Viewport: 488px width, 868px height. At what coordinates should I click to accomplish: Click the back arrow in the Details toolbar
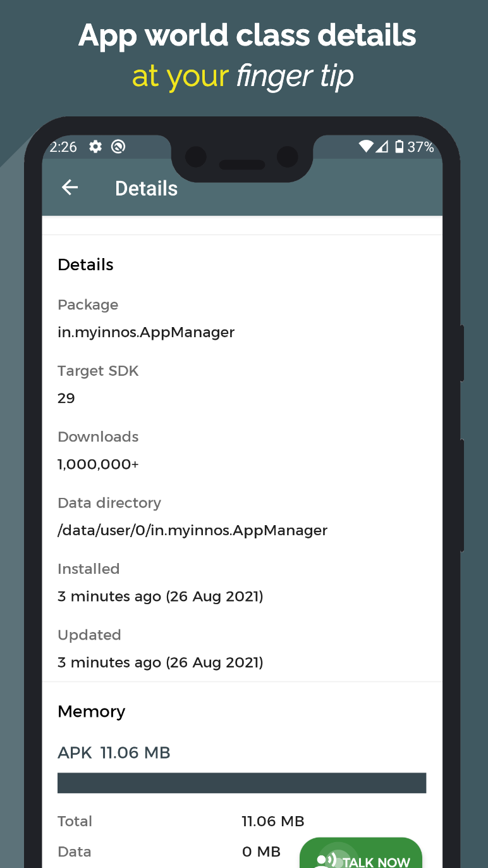pyautogui.click(x=70, y=187)
